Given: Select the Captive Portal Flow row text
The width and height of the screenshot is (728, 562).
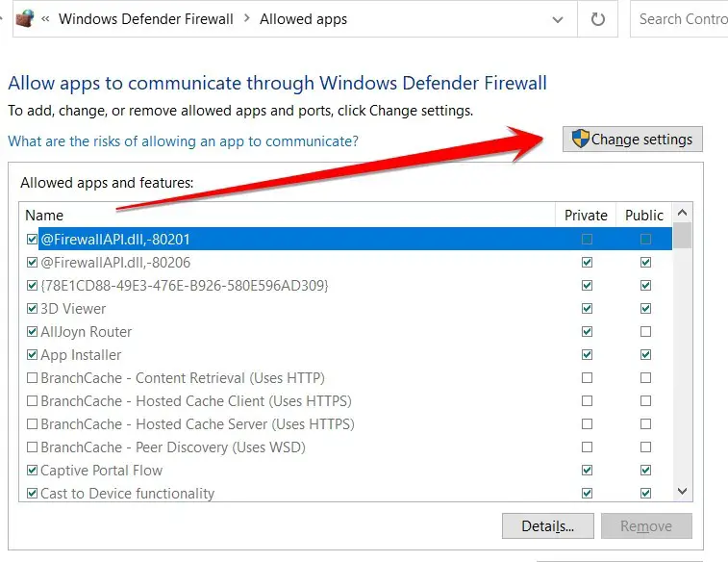Looking at the screenshot, I should click(x=102, y=470).
